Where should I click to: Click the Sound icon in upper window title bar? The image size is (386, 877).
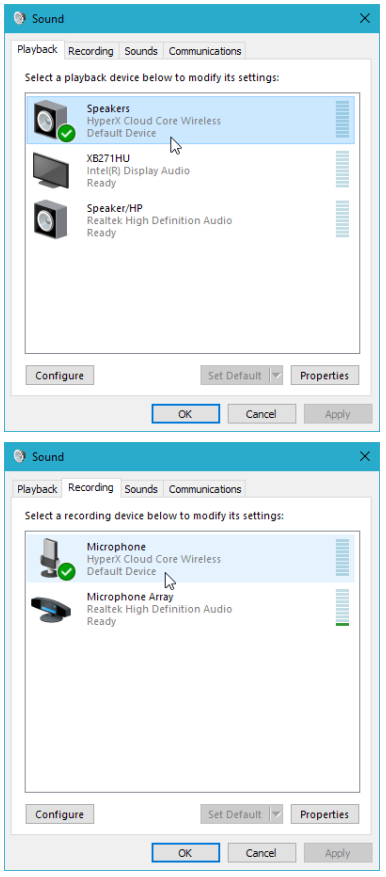20,18
